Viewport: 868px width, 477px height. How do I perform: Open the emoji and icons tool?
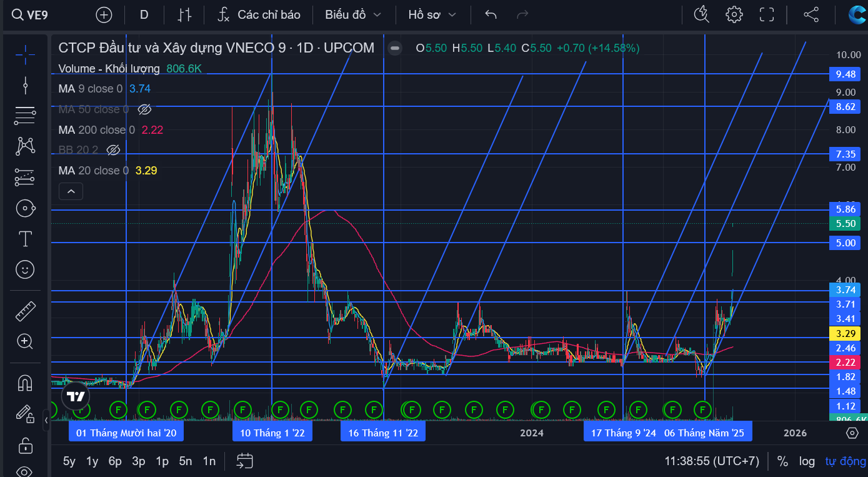click(x=25, y=269)
